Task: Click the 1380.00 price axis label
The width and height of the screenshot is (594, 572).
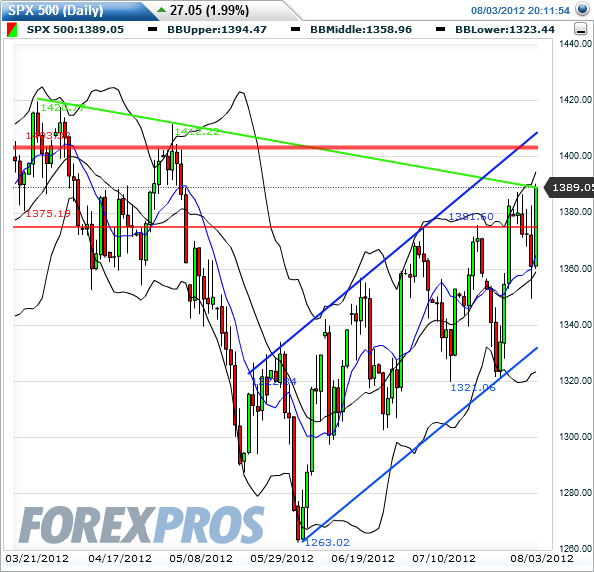Action: click(575, 211)
